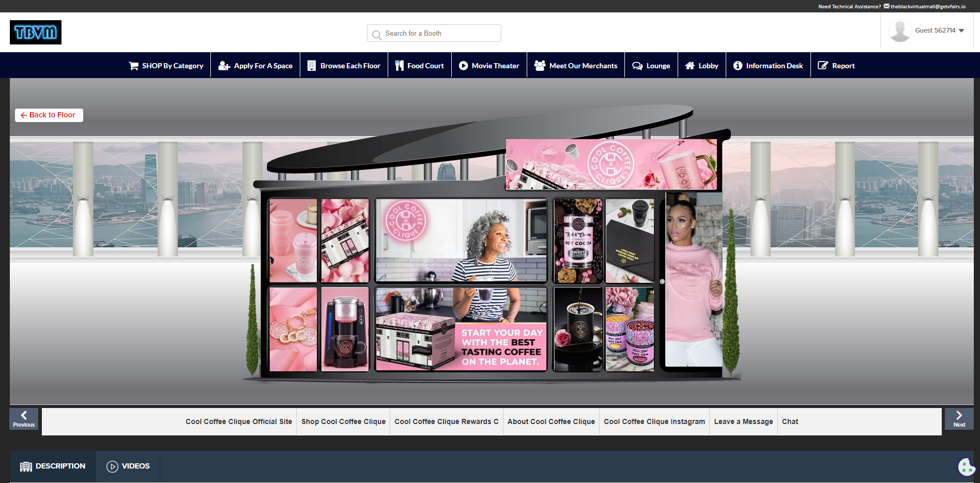Click the group of people merchants icon
The width and height of the screenshot is (980, 483).
click(540, 66)
